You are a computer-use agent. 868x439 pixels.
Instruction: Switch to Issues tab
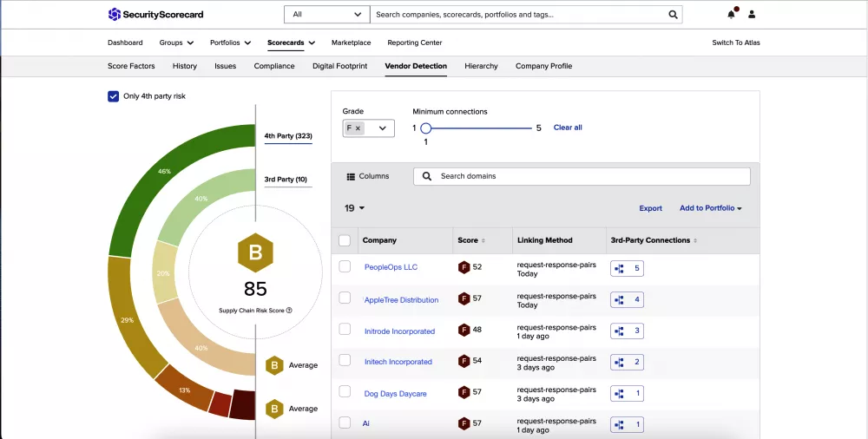coord(226,66)
